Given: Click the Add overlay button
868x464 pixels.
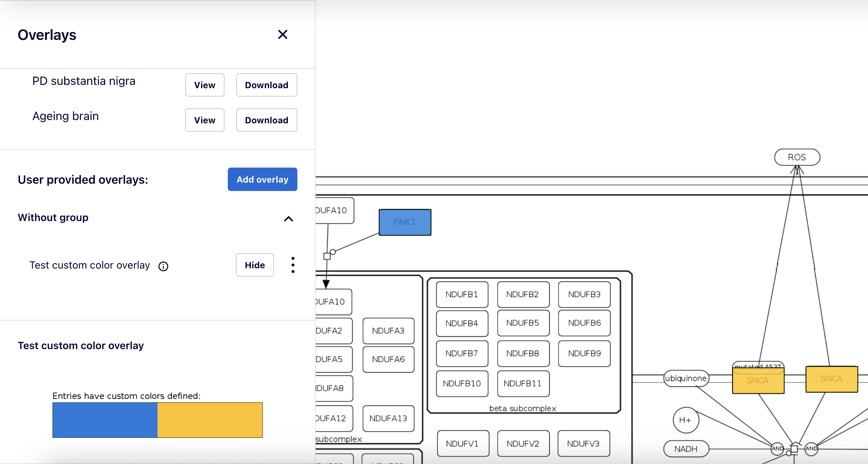Looking at the screenshot, I should click(x=262, y=179).
